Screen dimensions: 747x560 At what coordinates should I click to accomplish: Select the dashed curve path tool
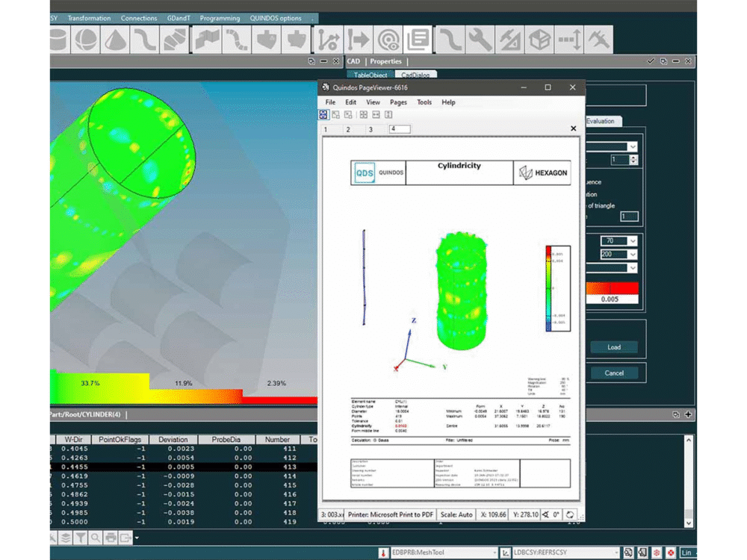[236, 39]
